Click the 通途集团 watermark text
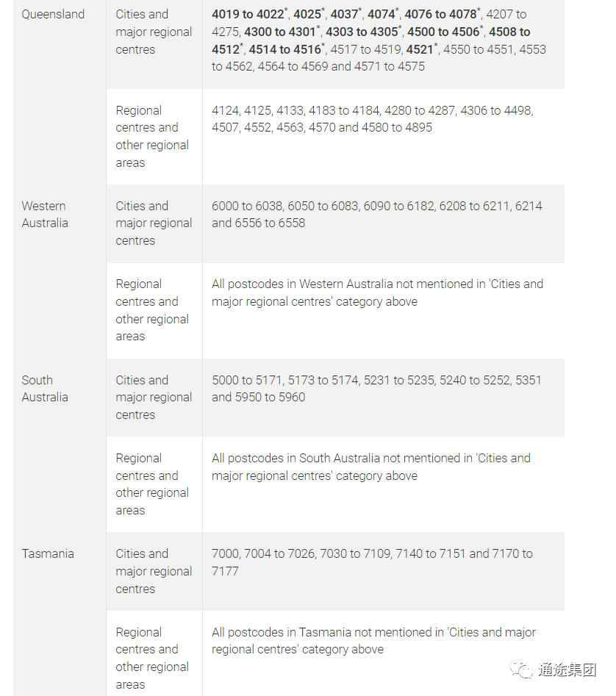616x696 pixels. click(567, 670)
